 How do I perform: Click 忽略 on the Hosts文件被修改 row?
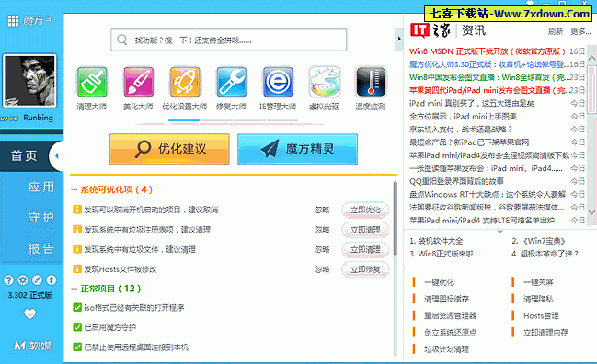pyautogui.click(x=322, y=269)
